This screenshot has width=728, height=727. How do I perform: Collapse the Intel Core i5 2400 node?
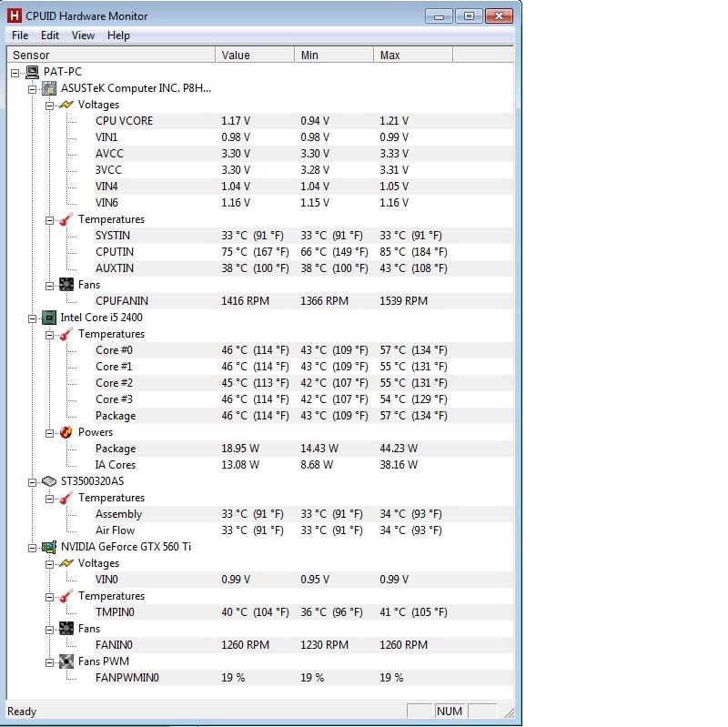[33, 318]
